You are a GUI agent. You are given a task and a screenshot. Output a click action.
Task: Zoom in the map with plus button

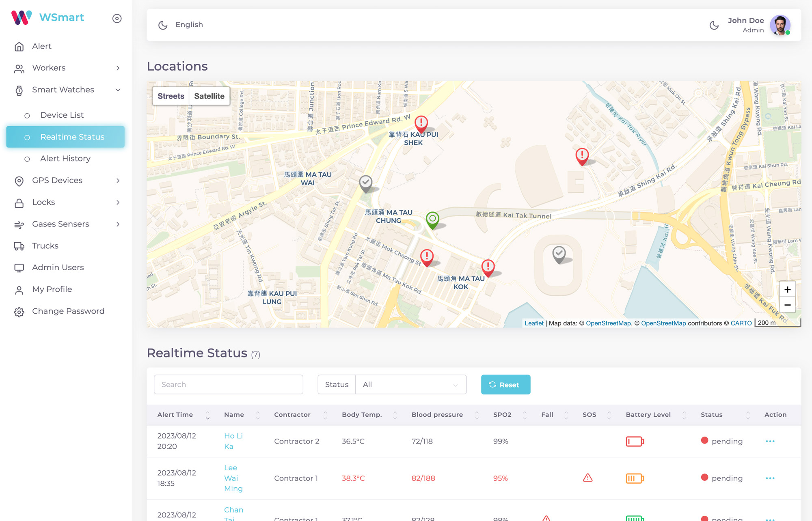787,290
